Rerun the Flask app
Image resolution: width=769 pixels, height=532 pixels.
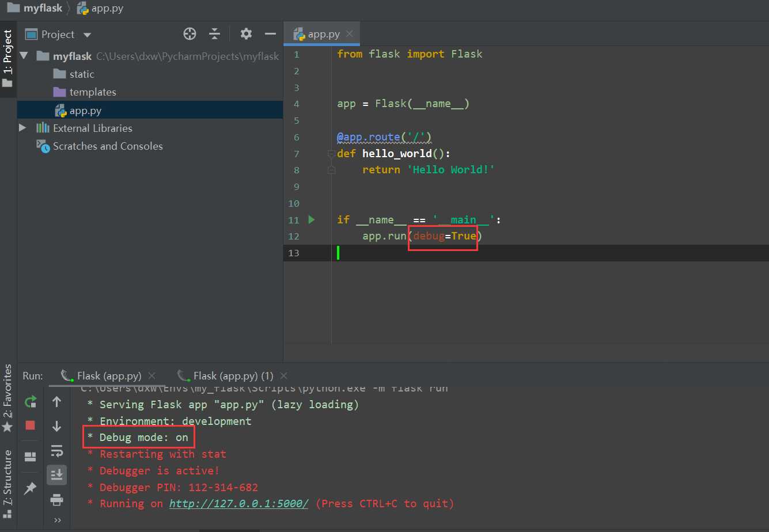point(31,402)
